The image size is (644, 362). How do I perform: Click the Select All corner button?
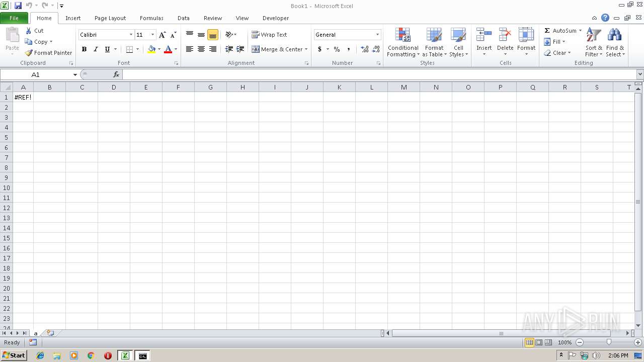[x=7, y=87]
